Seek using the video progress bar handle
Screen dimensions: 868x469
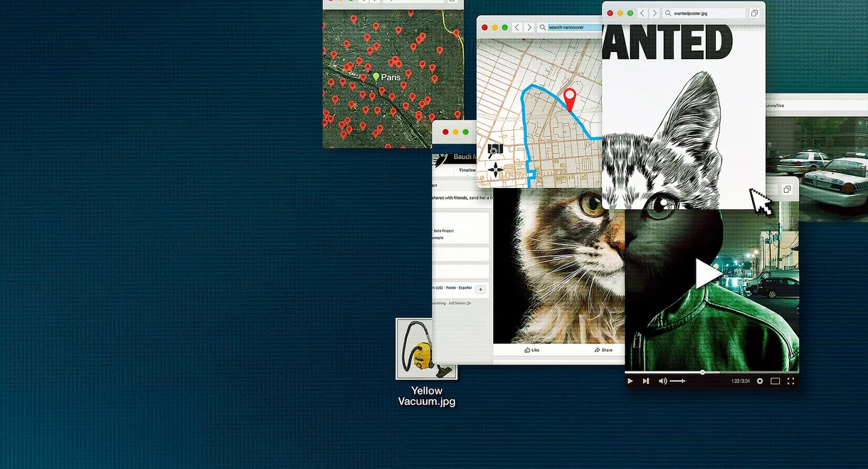click(702, 372)
